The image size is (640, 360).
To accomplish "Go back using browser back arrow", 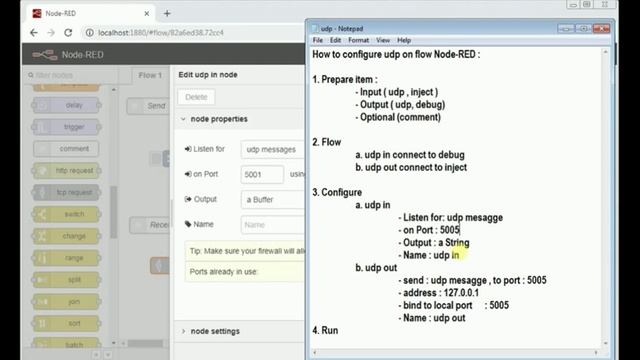I will (x=33, y=33).
